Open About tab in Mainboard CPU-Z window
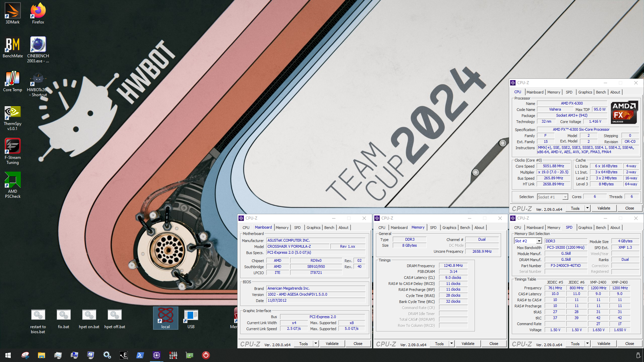This screenshot has width=644, height=362. (x=343, y=228)
